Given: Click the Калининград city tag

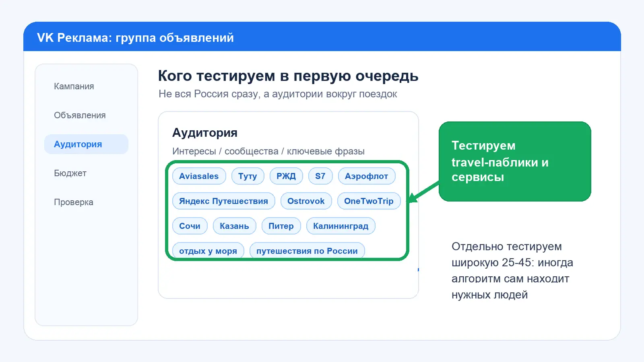Looking at the screenshot, I should pos(341,226).
